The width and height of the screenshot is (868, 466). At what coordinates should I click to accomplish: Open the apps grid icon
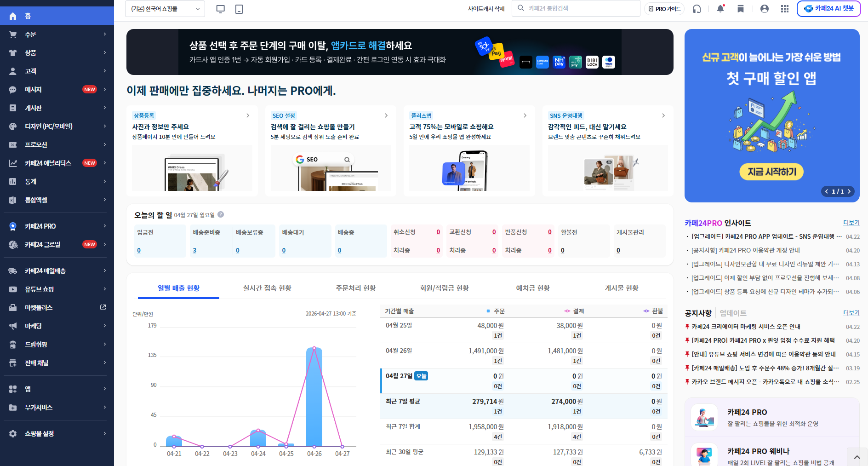click(x=785, y=9)
